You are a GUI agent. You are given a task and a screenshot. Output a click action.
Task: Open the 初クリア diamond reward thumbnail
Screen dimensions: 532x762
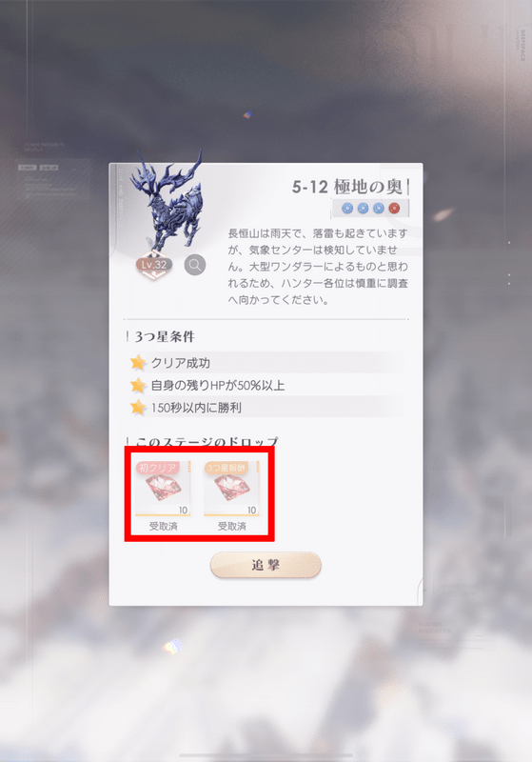point(163,489)
